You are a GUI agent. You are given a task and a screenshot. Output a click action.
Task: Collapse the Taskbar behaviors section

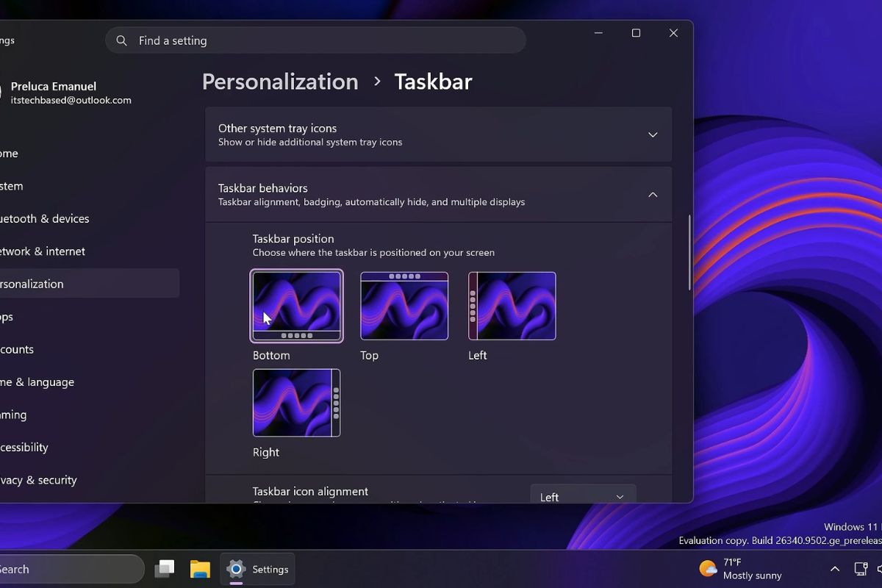(438, 194)
